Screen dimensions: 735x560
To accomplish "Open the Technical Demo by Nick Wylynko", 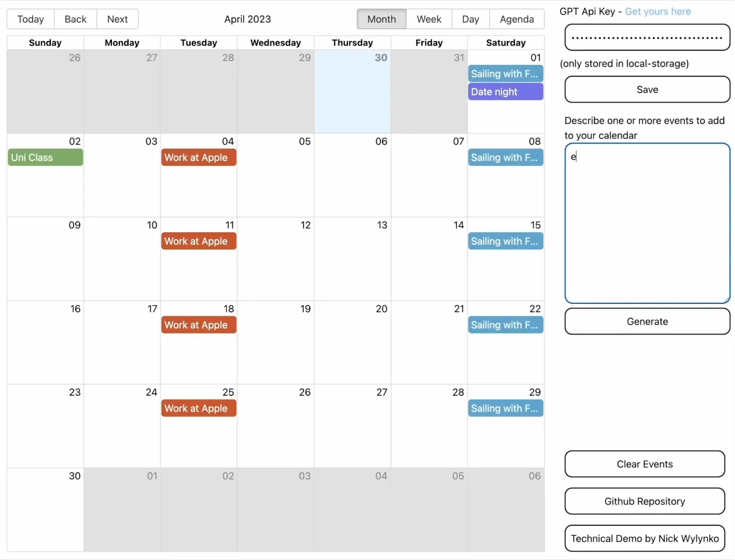I will coord(644,538).
